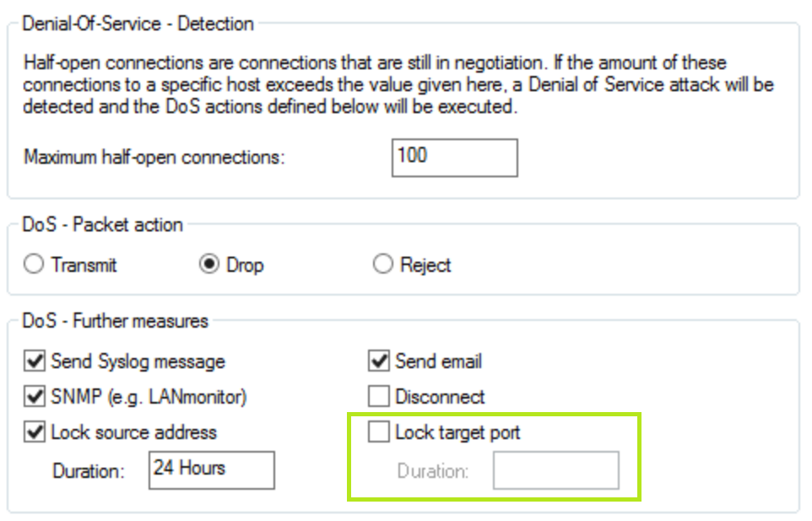Uncheck Send Syslog message

(x=35, y=361)
